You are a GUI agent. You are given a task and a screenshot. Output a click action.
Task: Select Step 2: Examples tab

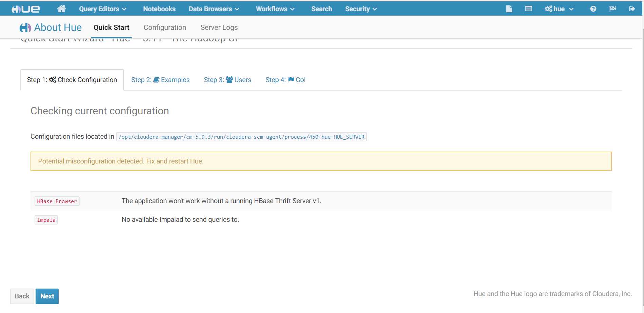(x=160, y=80)
